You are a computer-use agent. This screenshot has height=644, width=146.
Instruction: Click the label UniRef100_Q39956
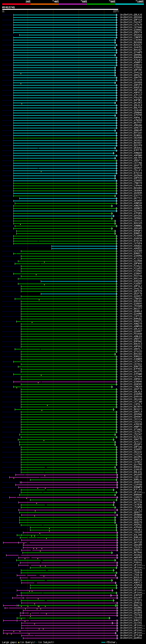131,256
